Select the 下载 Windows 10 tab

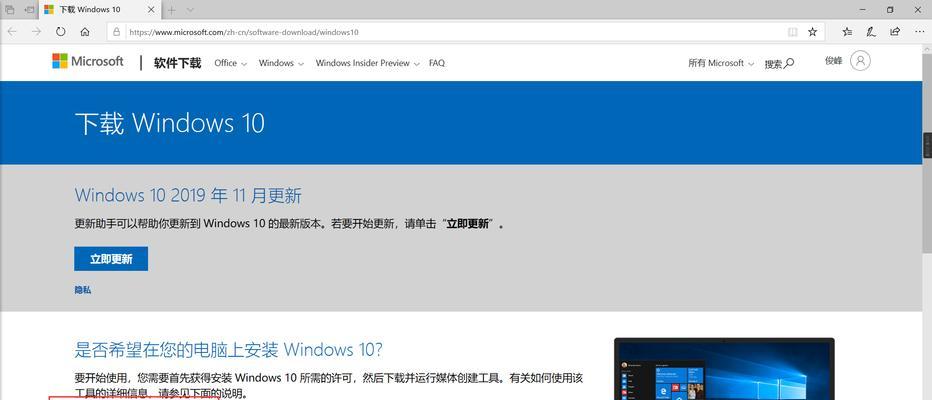tap(100, 10)
